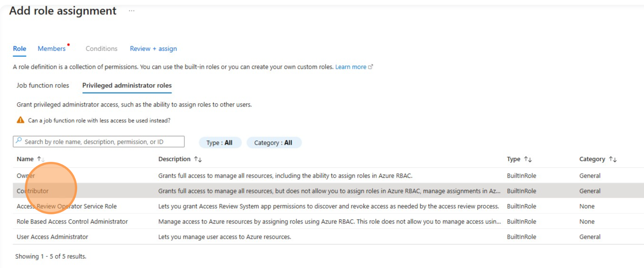Click the orange warning triangle icon

coord(20,120)
